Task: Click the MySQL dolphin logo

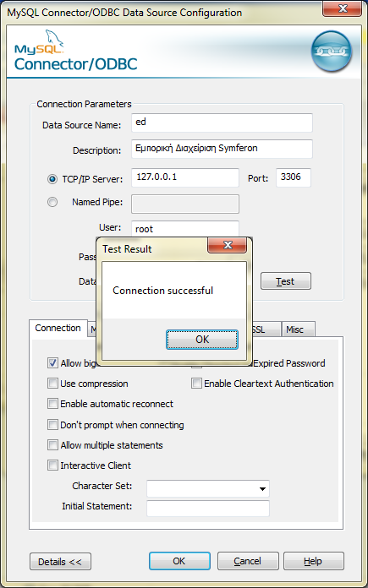Action: pos(39,42)
